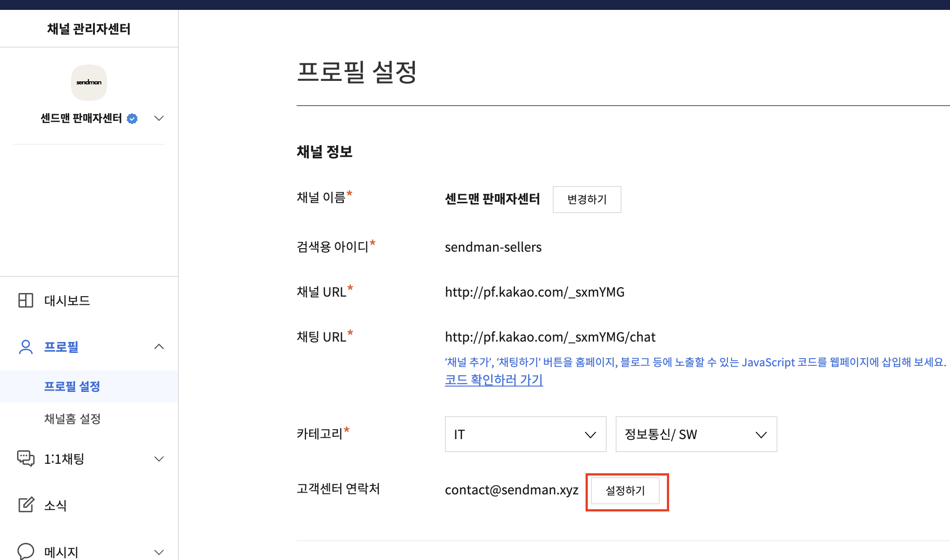
Task: Click the 소식 edit pencil icon
Action: coord(26,505)
